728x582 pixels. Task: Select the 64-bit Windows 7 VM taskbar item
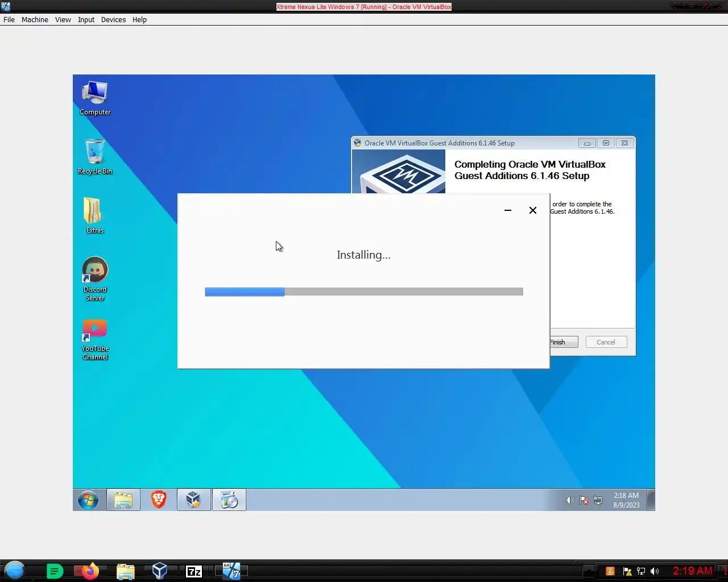point(231,571)
